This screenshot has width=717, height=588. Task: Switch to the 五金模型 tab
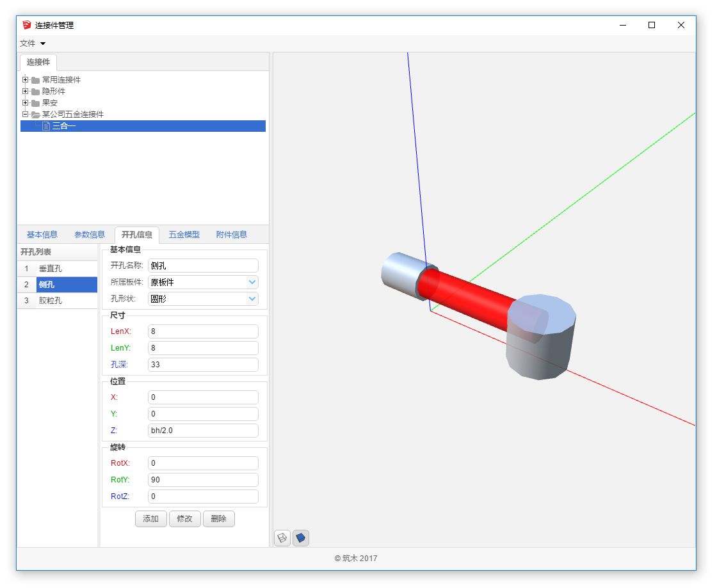(184, 235)
